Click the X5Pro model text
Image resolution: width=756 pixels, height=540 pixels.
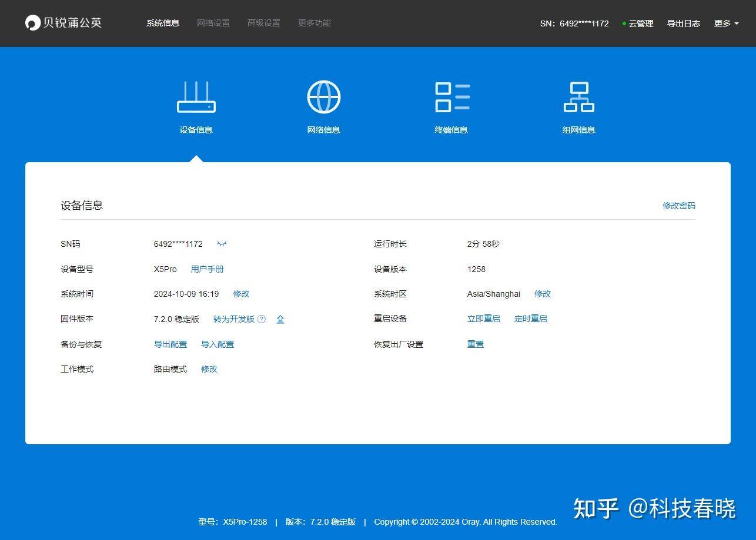tap(165, 269)
